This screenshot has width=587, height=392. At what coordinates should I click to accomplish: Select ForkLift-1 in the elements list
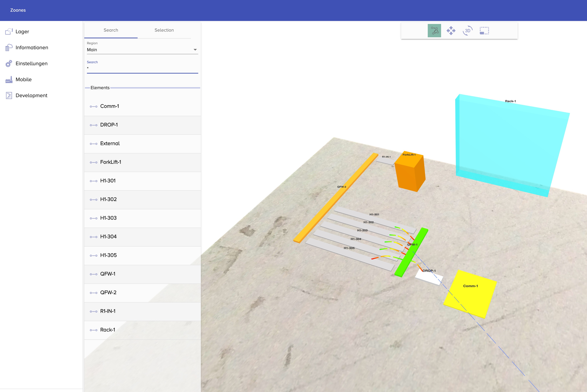142,162
